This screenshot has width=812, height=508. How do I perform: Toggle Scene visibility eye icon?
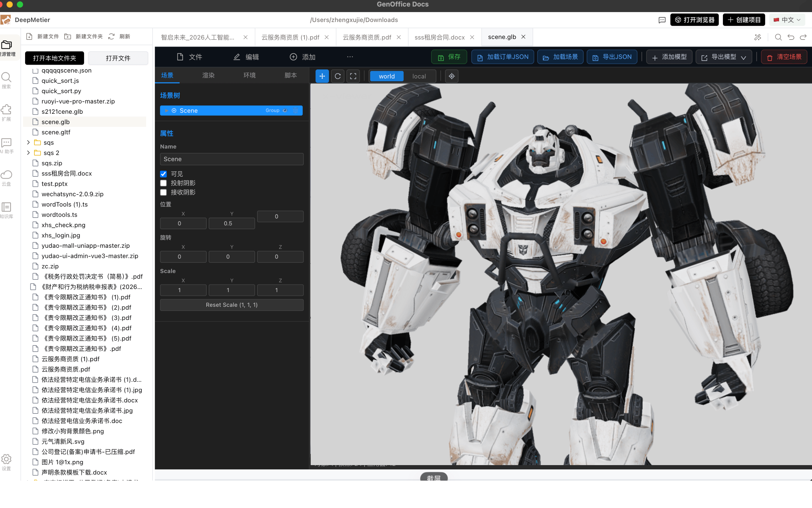[285, 111]
